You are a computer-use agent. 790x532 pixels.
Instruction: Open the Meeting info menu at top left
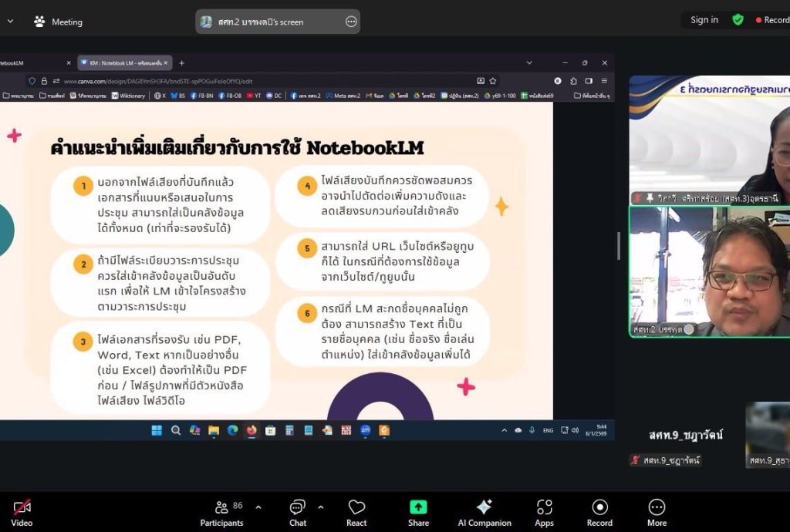coord(58,22)
